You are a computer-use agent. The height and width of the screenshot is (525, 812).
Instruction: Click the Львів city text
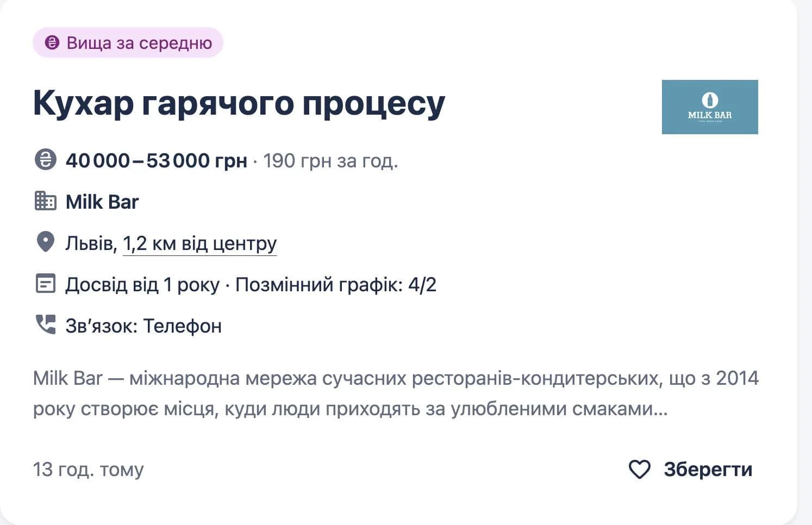pos(91,243)
